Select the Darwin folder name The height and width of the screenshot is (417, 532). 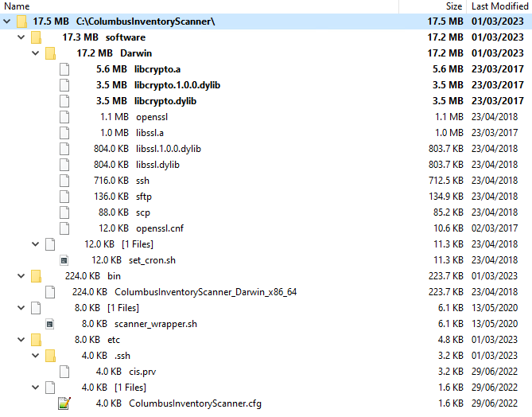coord(136,53)
